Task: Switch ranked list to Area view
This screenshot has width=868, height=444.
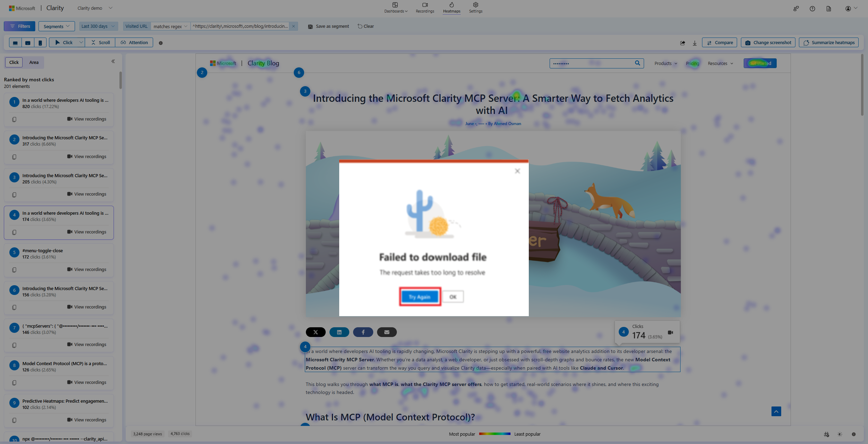Action: click(x=34, y=63)
